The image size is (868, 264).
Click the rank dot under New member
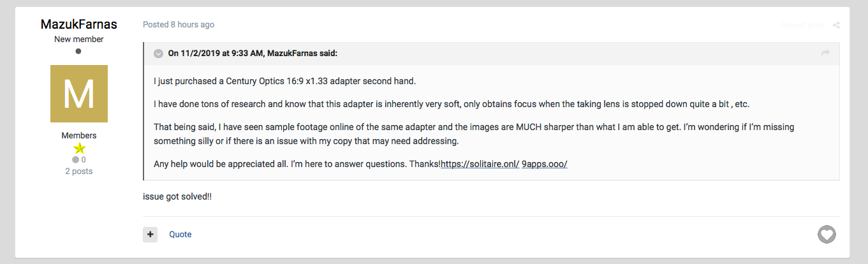78,52
